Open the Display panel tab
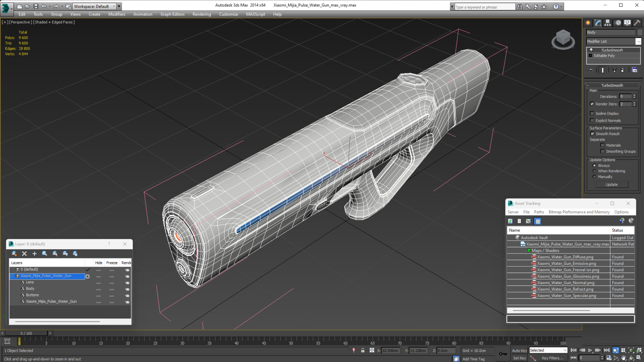 pyautogui.click(x=627, y=23)
